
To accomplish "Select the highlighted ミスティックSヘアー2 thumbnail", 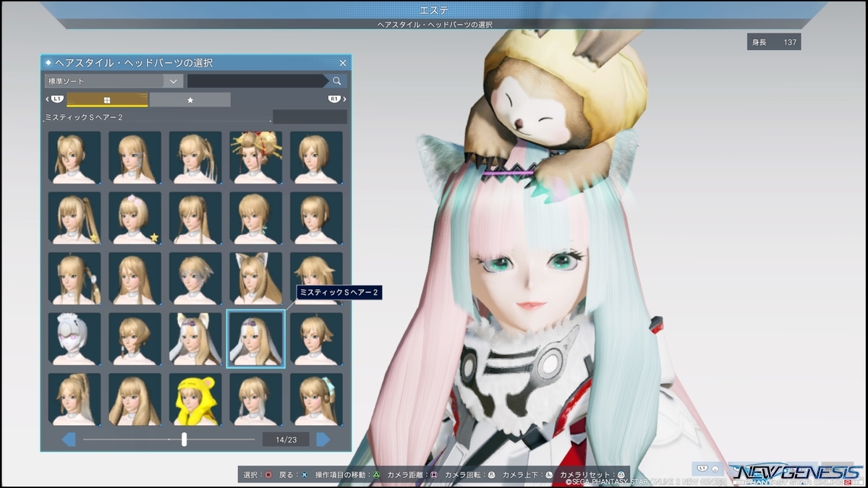I will [x=256, y=338].
